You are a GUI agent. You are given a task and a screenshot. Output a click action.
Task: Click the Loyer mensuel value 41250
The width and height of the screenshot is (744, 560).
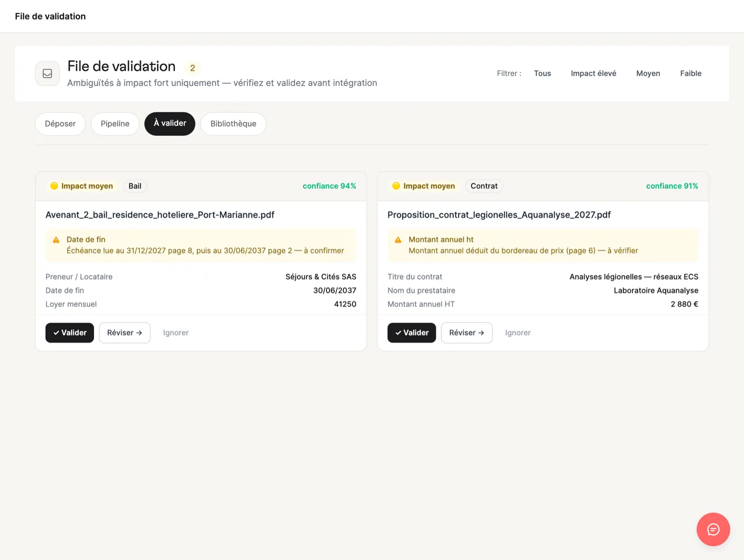click(x=345, y=304)
